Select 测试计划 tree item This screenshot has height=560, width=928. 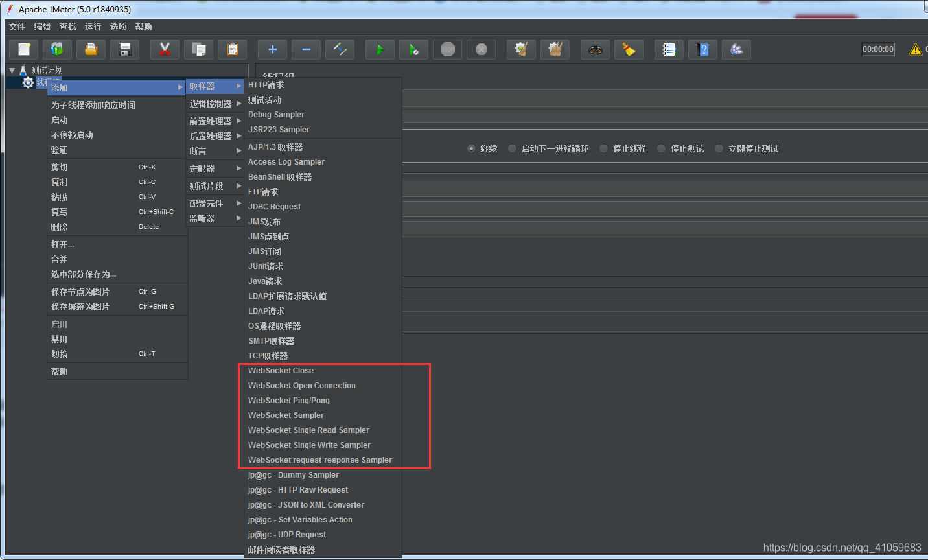tap(47, 70)
